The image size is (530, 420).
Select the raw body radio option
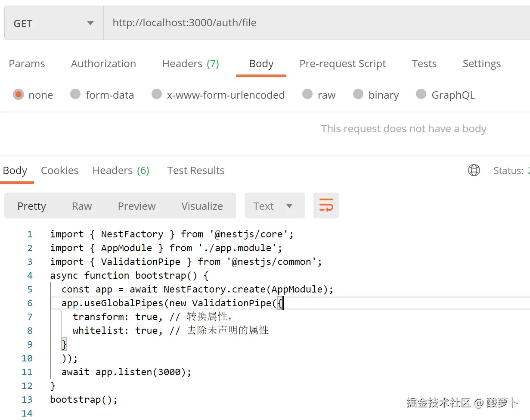click(307, 94)
